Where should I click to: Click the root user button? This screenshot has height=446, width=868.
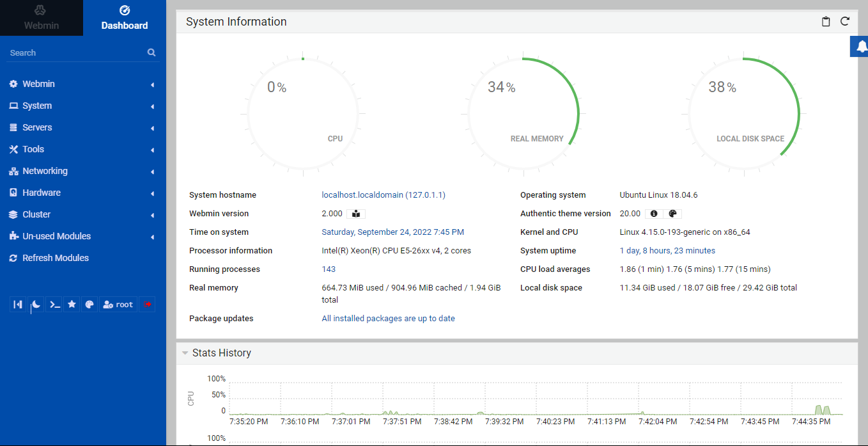(118, 305)
